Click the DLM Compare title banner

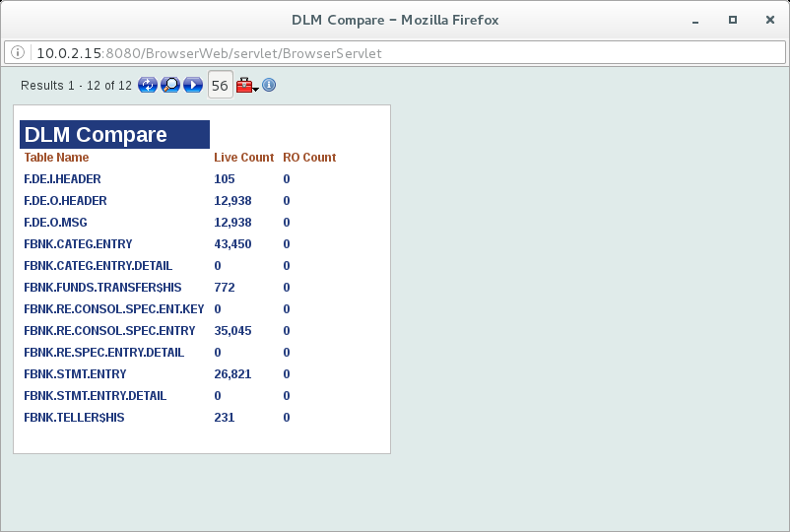114,135
